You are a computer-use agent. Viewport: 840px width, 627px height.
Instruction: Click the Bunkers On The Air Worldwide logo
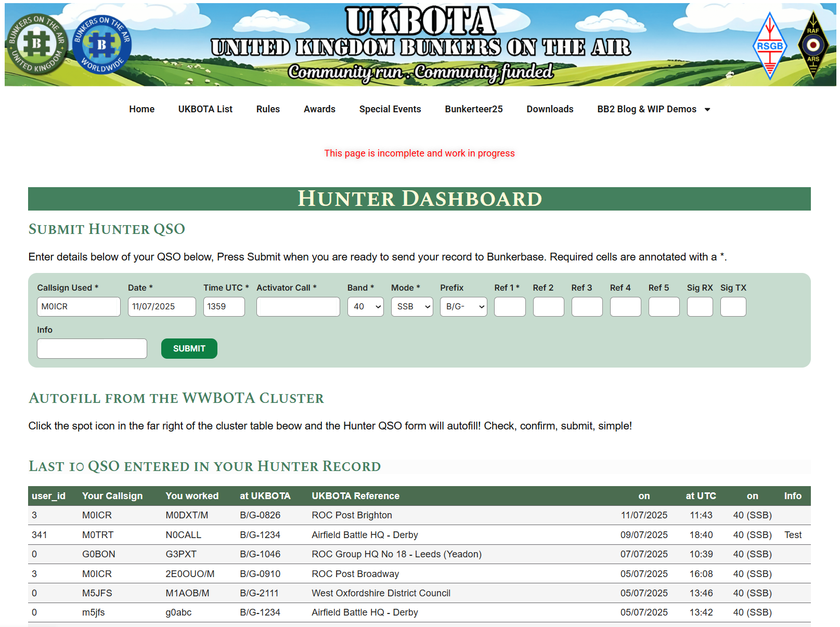point(102,45)
